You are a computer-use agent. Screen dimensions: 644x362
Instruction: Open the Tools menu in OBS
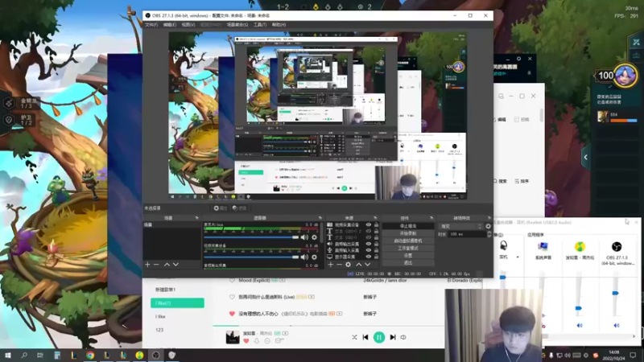(x=260, y=25)
